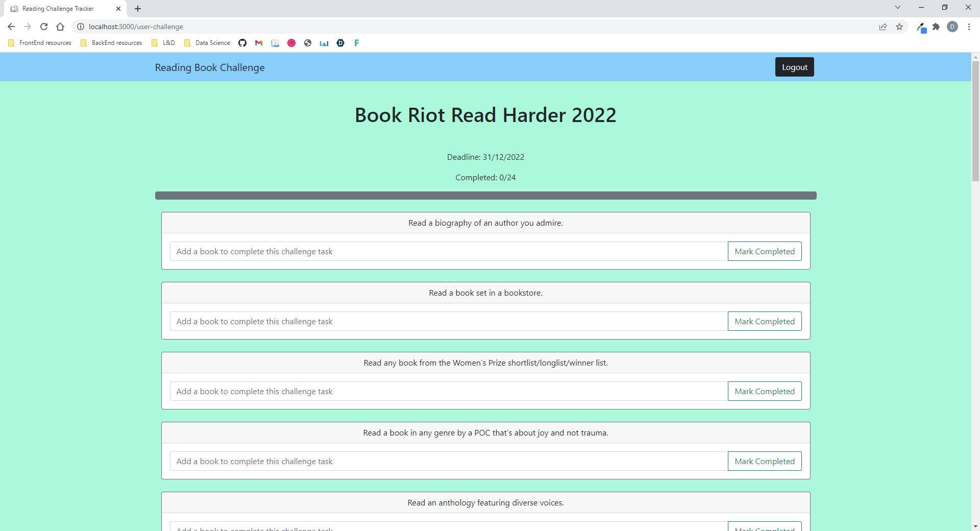Click the Reading Book Challenge brand link
Viewport: 980px width, 531px height.
pyautogui.click(x=210, y=67)
